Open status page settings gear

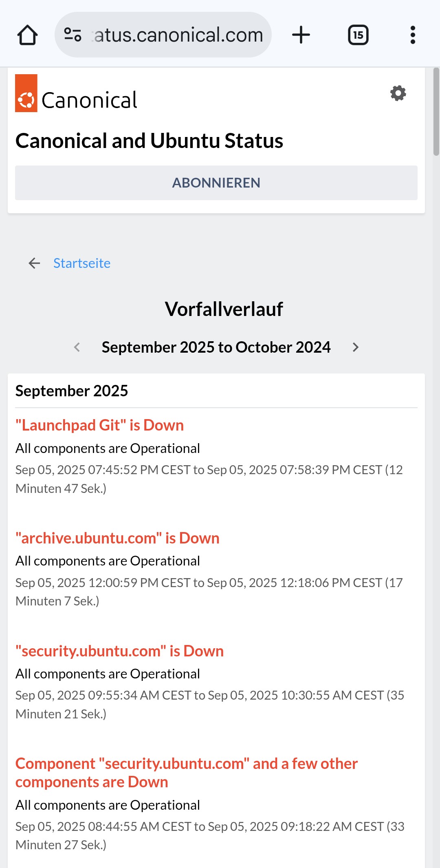398,93
